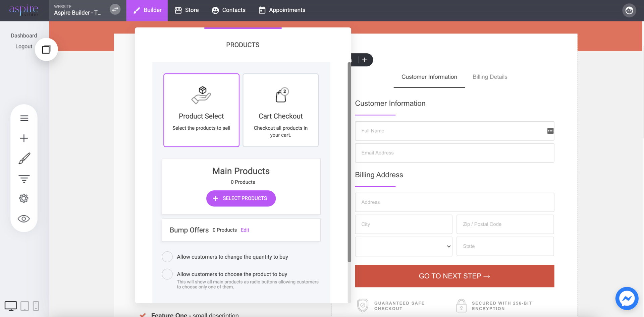Go to Dashboard link
The width and height of the screenshot is (644, 317).
tap(24, 36)
